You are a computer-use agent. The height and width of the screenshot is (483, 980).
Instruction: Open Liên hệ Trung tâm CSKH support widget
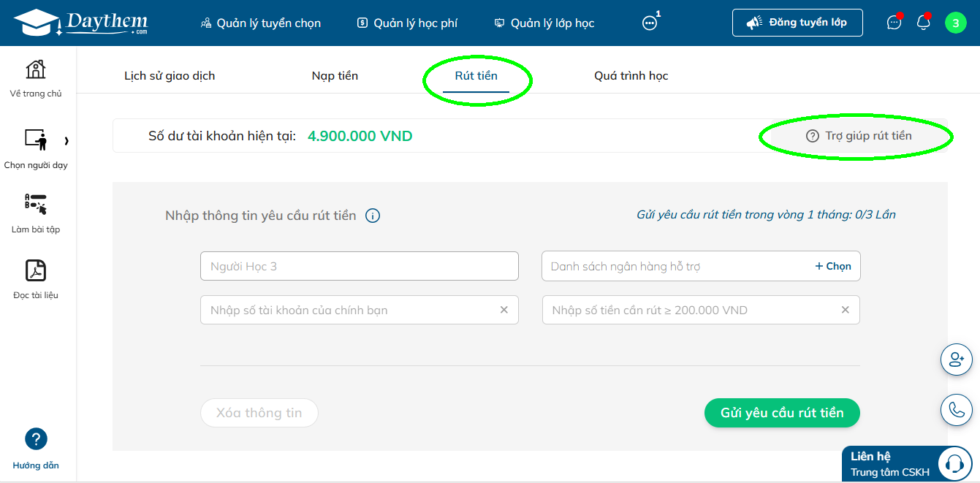click(907, 463)
